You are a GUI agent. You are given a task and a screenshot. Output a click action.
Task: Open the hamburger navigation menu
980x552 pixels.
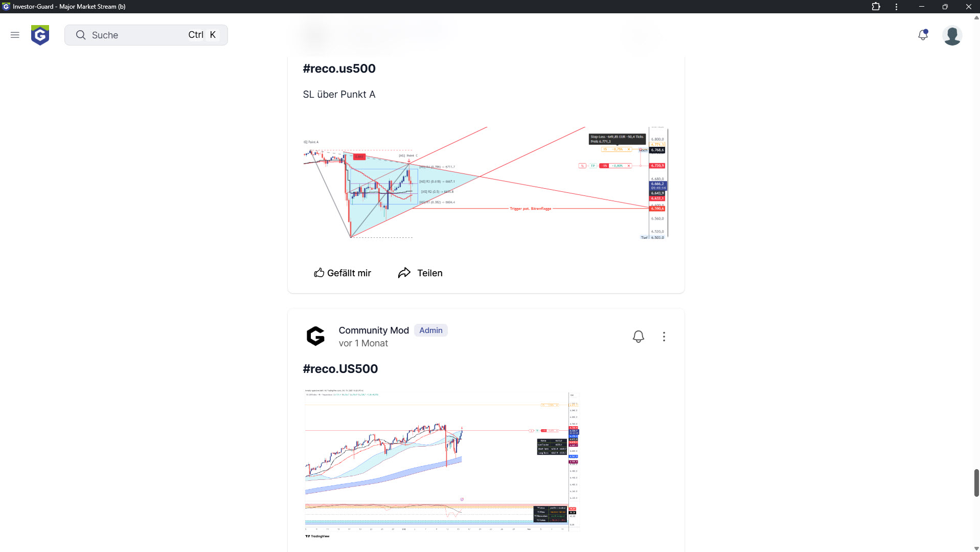click(x=15, y=35)
